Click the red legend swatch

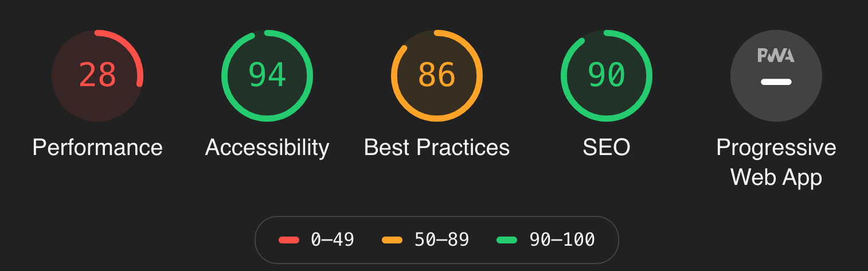pos(288,240)
